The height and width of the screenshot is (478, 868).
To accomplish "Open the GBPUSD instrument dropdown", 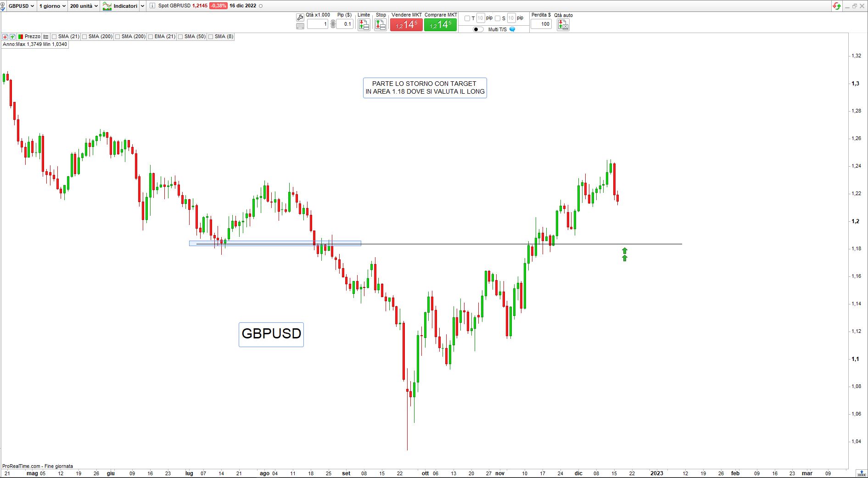I will [x=21, y=6].
